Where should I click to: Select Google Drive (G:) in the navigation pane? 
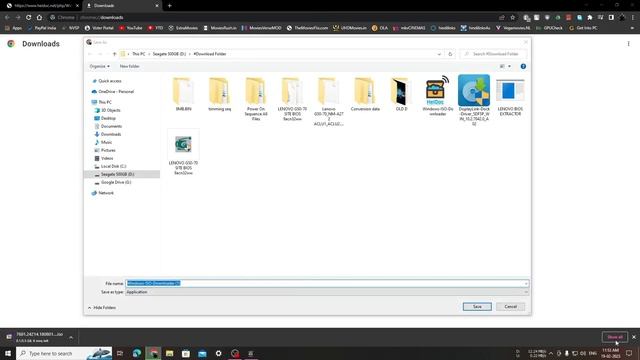(116, 182)
